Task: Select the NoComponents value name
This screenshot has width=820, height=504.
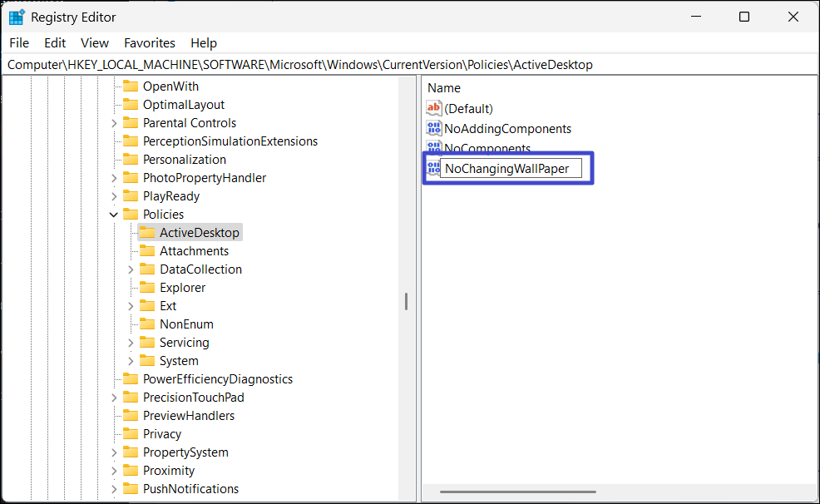Action: click(487, 148)
